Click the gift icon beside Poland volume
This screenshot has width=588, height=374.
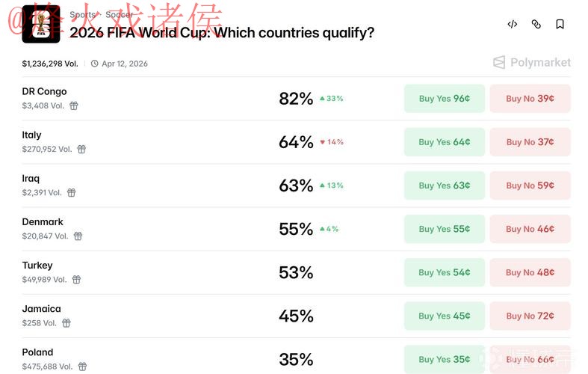82,367
